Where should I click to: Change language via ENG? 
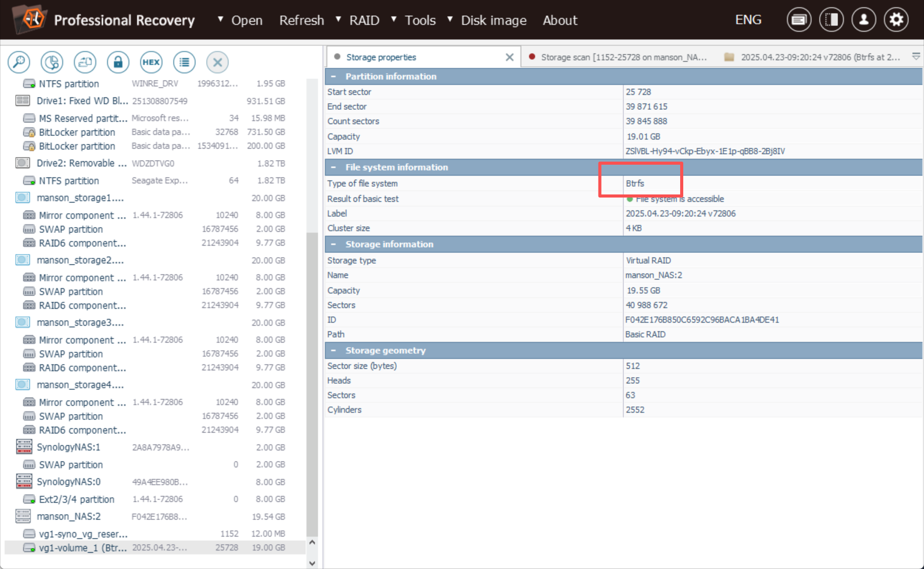tap(748, 19)
